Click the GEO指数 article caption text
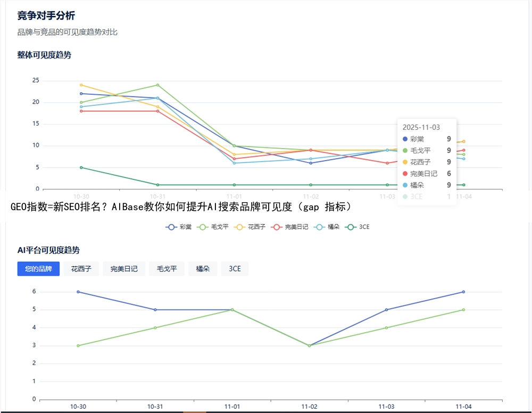532x413 pixels. click(181, 206)
